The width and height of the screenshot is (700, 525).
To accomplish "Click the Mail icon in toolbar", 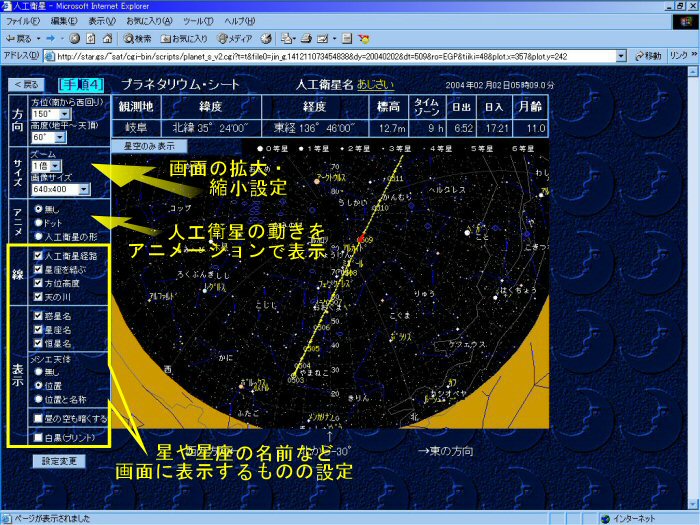I will [287, 39].
